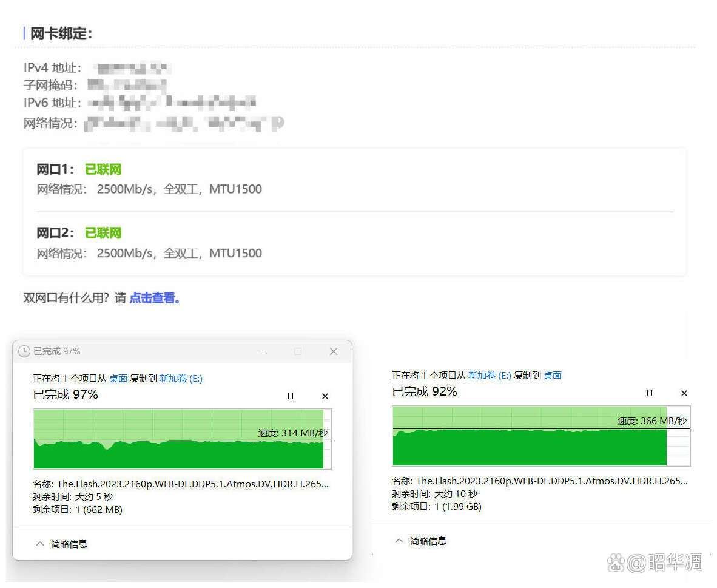Screen dimensions: 717x588
Task: Close the 已完成 97% copy window
Action: pyautogui.click(x=333, y=351)
